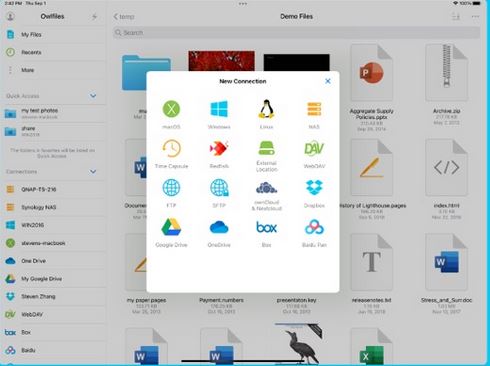
Task: Choose Google Drive in New Connection
Action: [x=171, y=227]
